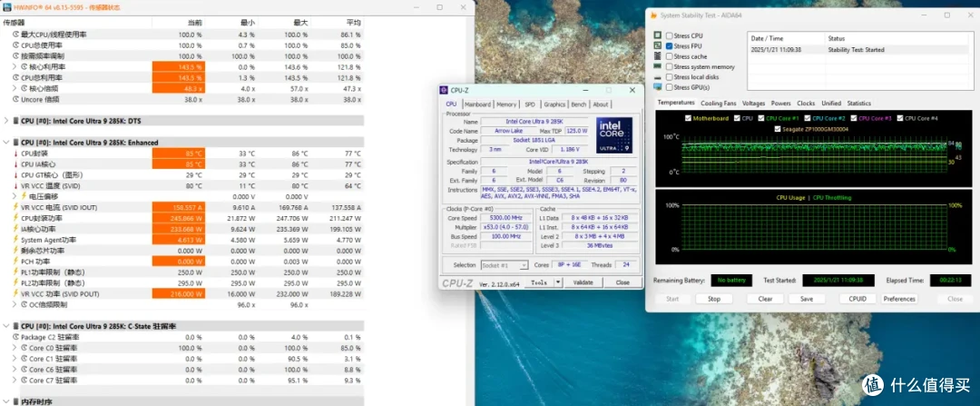Uncheck Seagate ZP1000GM30004 in the graph legend

(778, 129)
